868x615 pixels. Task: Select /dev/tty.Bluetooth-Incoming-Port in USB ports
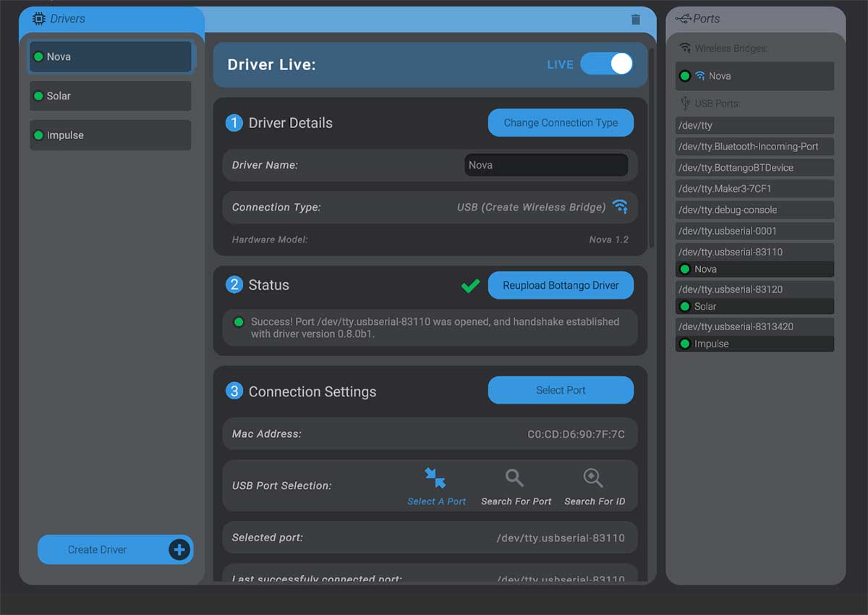click(x=754, y=147)
